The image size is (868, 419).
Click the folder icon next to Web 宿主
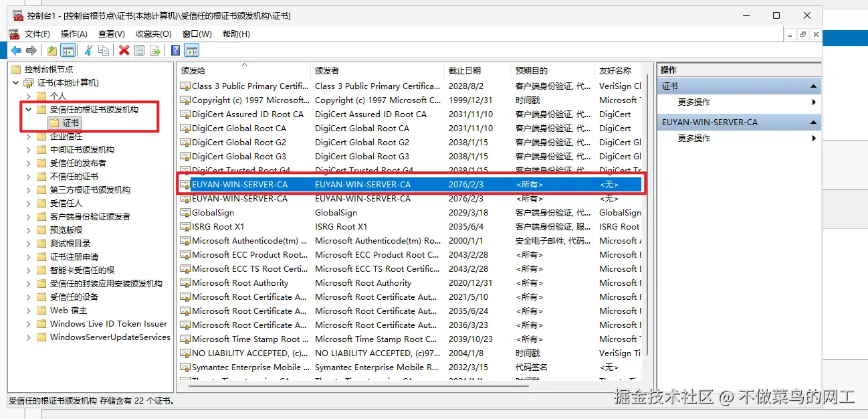[x=41, y=310]
